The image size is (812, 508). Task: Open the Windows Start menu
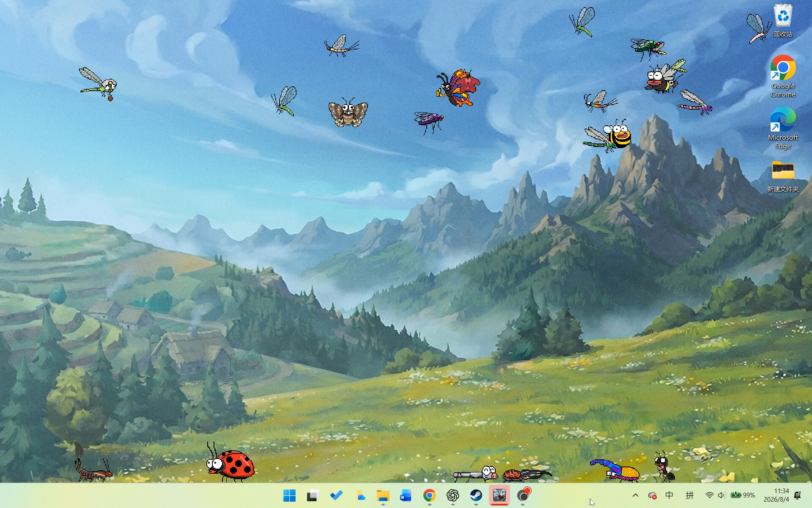(x=289, y=495)
